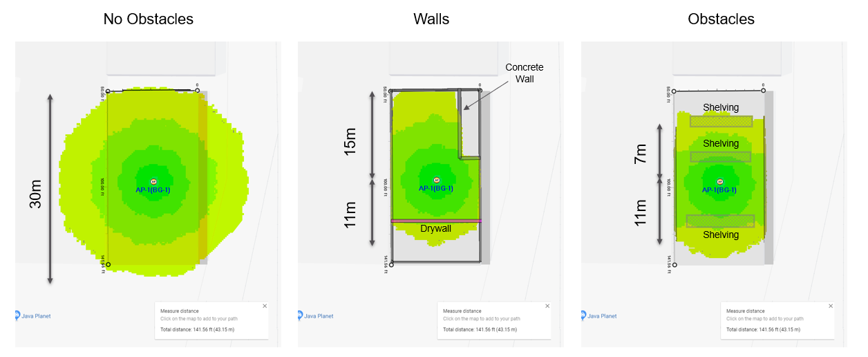Close Measure distance popup in Walls panel
Viewport: 868px width, 357px height.
548,306
